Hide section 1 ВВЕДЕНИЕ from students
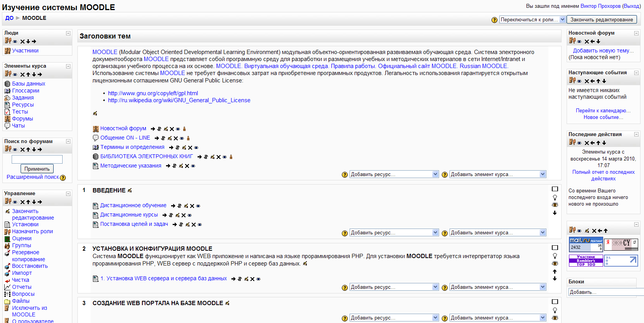 coord(555,205)
